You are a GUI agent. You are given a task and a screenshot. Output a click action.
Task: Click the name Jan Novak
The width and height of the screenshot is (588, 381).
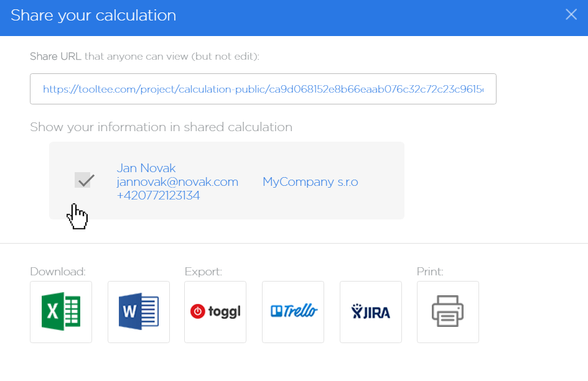point(146,168)
